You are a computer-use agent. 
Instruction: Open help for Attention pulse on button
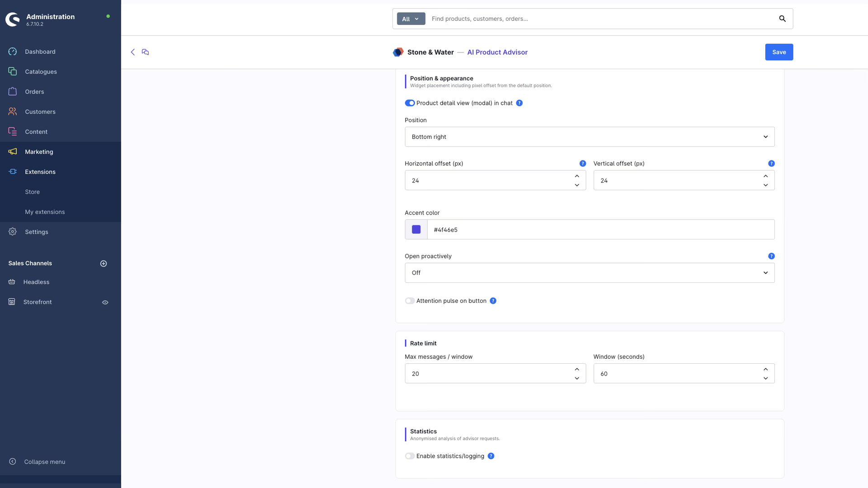tap(493, 301)
